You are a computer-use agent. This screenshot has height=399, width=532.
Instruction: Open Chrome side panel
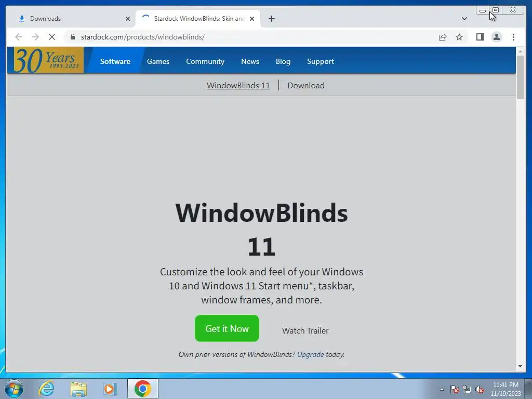(x=480, y=37)
